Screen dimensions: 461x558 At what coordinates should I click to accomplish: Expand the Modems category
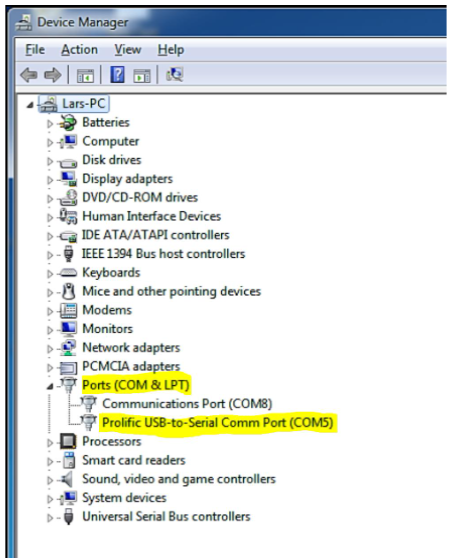tap(50, 311)
